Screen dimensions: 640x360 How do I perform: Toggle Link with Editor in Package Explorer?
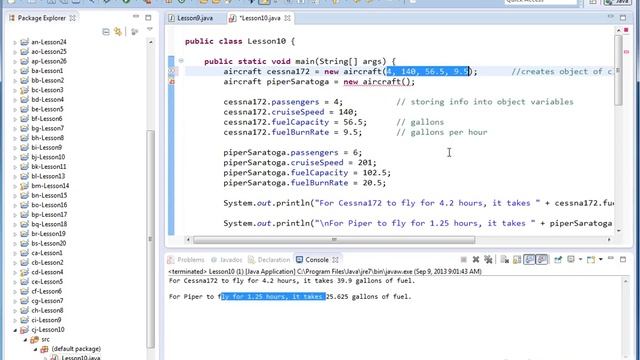point(118,31)
